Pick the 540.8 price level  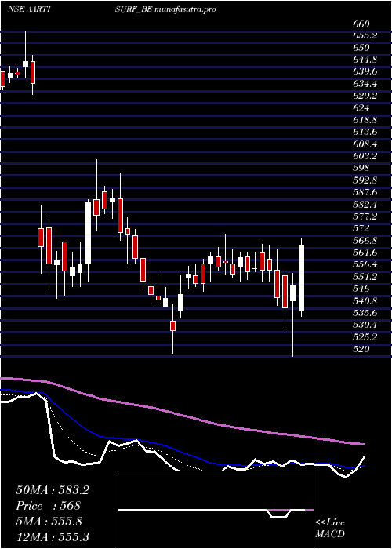pyautogui.click(x=365, y=300)
